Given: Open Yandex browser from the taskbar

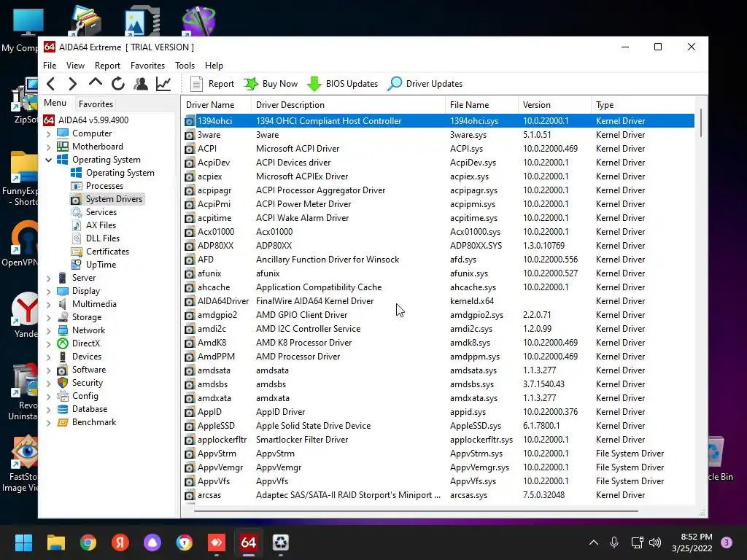Looking at the screenshot, I should (120, 542).
